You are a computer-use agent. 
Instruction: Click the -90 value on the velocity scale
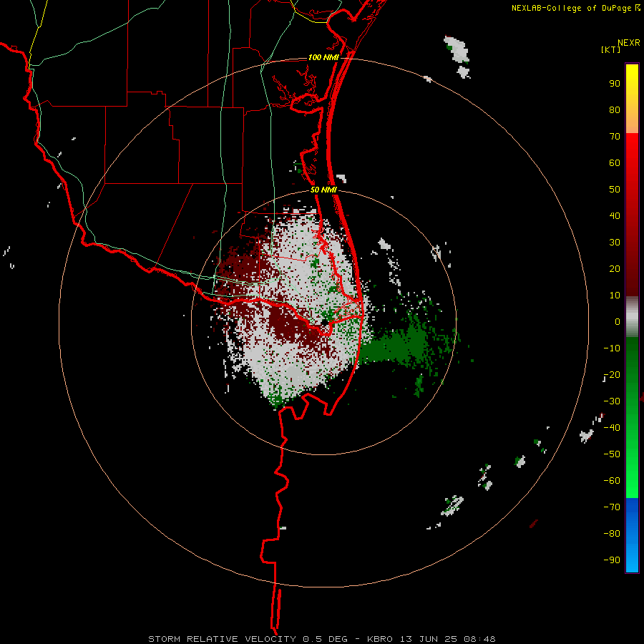(612, 560)
